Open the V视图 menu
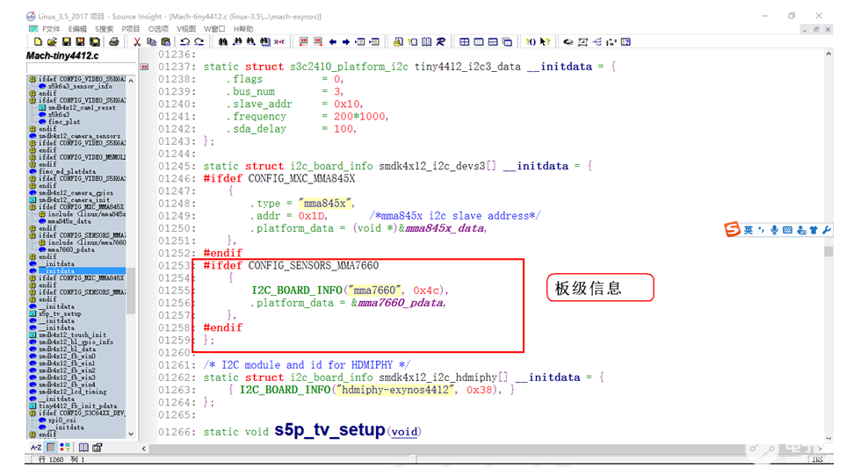This screenshot has height=467, width=868. (186, 29)
